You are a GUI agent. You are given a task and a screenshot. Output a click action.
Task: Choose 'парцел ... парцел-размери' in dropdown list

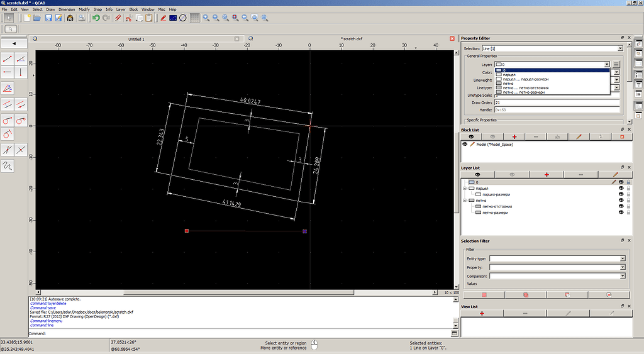tap(552, 79)
